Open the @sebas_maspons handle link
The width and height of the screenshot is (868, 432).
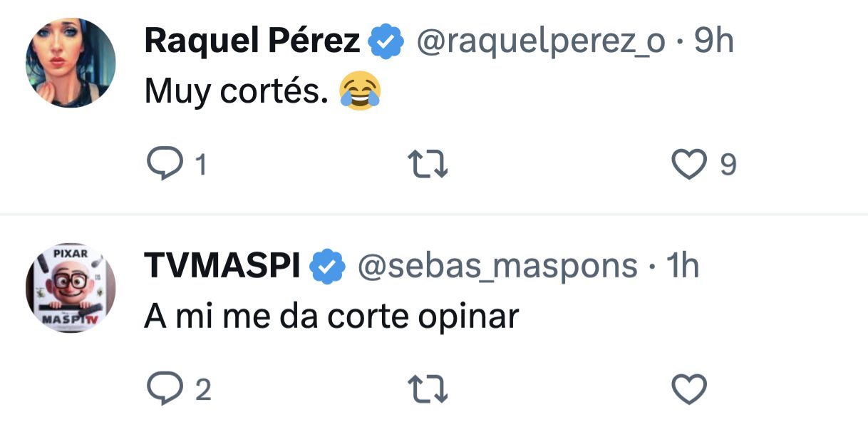[496, 266]
